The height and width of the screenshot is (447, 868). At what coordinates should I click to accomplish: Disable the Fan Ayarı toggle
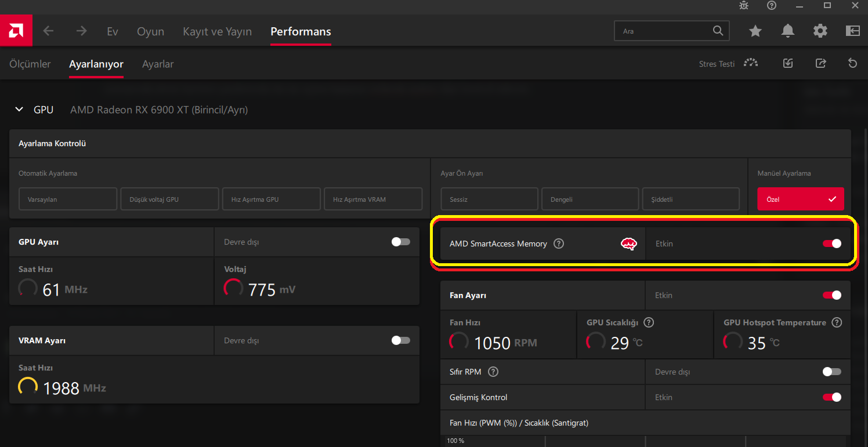tap(832, 295)
